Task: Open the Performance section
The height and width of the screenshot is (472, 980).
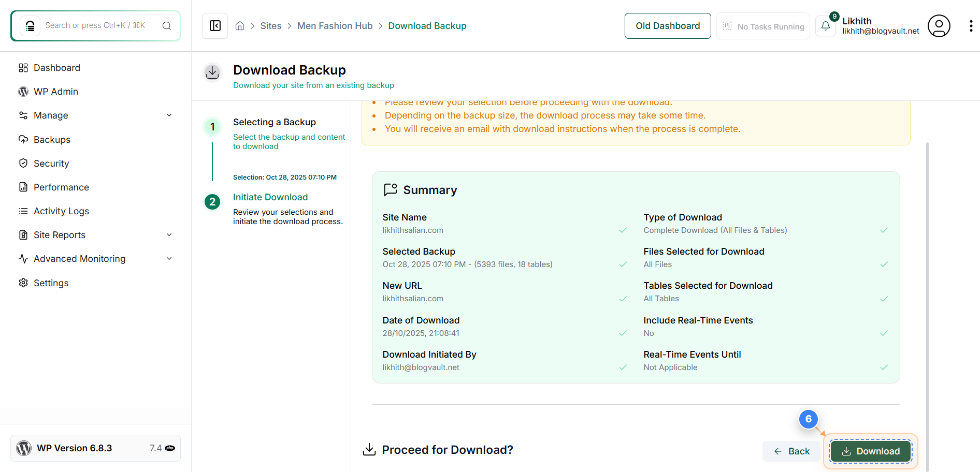Action: pos(61,187)
